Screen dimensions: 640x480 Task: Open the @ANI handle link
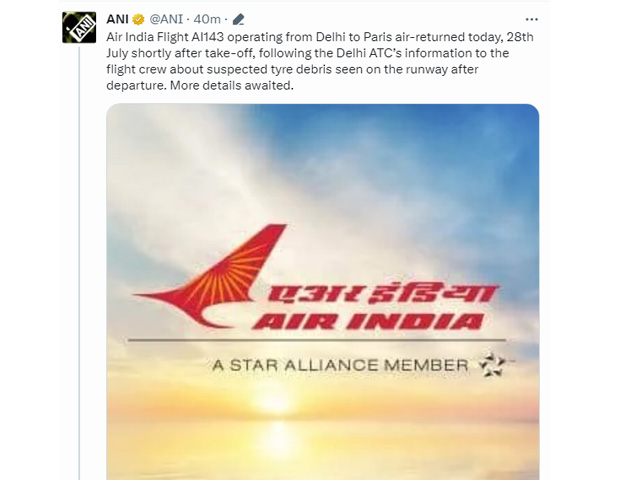pos(166,19)
